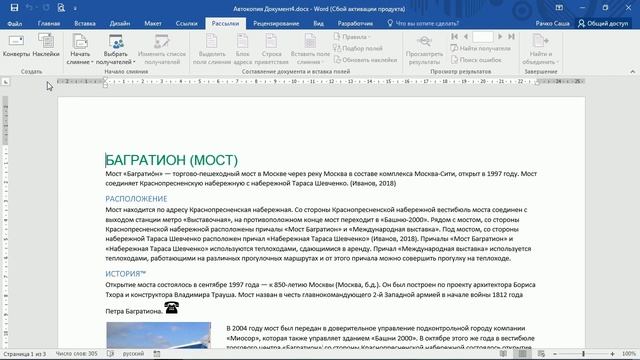This screenshot has height=360, width=640.
Task: Switch to the Вставка tab
Action: click(x=85, y=24)
